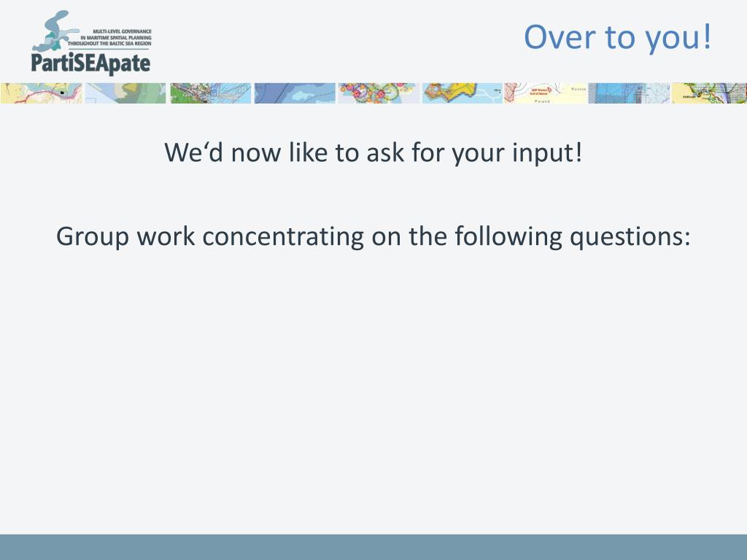This screenshot has width=747, height=560.
Task: Select the 'Group work concentrating' text line
Action: click(x=373, y=237)
